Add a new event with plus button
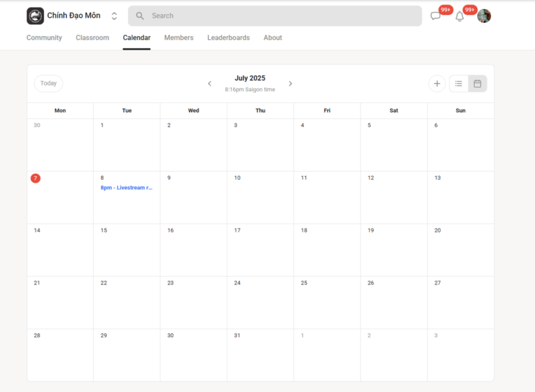Viewport: 535px width, 392px height. [x=437, y=83]
